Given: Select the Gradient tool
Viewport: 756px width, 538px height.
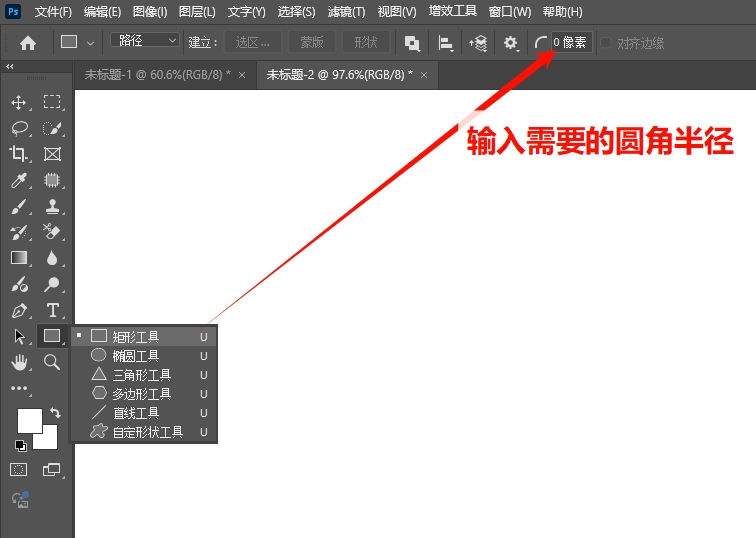Looking at the screenshot, I should 19,258.
